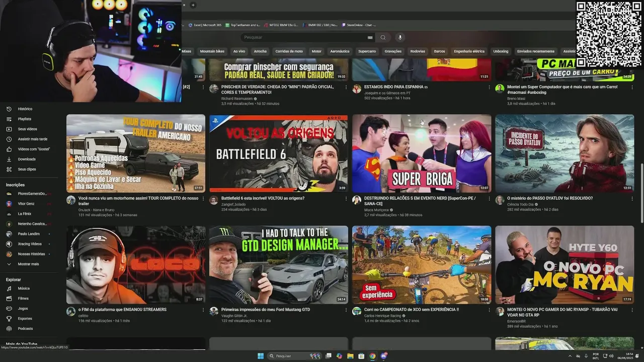Open Jogos under Explorar

tap(23, 308)
